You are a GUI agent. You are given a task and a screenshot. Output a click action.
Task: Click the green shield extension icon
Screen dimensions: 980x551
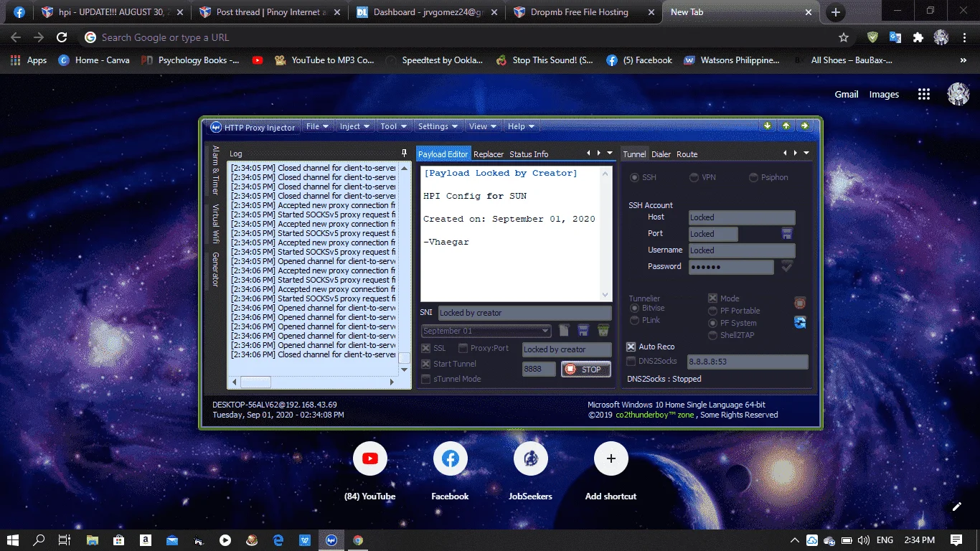point(872,37)
